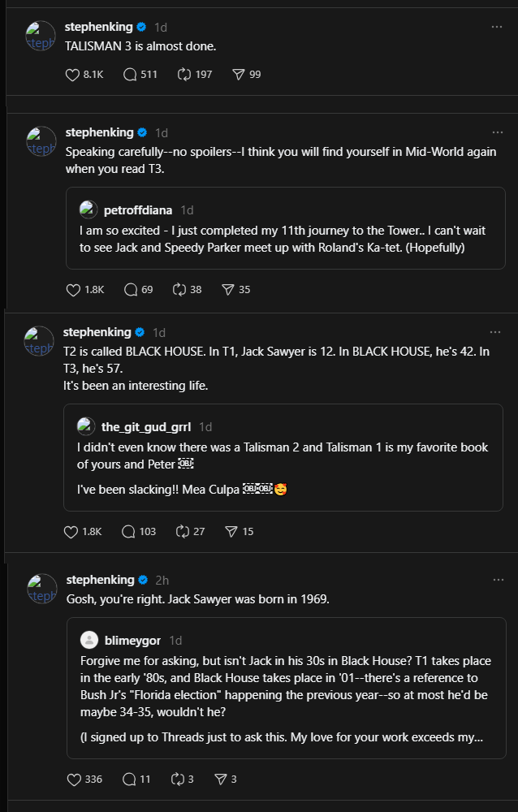Open more options on the BLACK HOUSE post
The width and height of the screenshot is (518, 812).
[x=495, y=332]
